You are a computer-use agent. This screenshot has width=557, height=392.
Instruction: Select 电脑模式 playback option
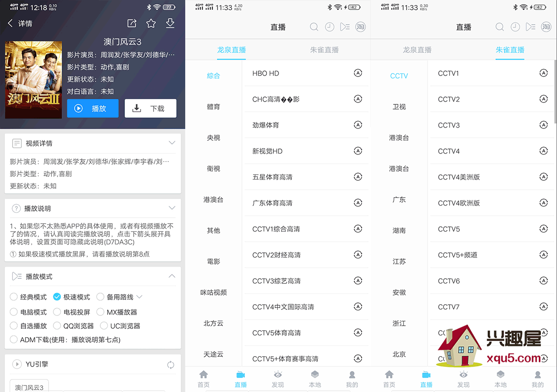click(28, 312)
